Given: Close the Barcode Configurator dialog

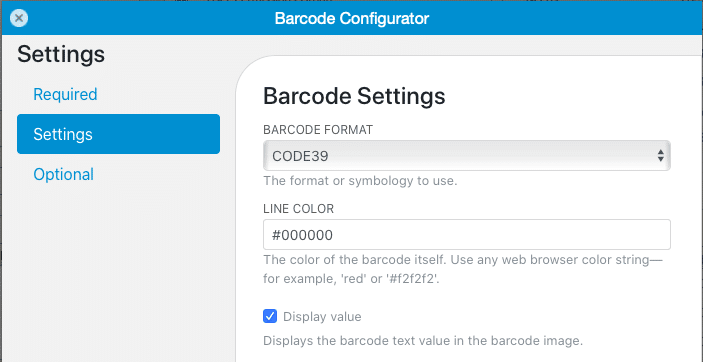Looking at the screenshot, I should pos(19,18).
